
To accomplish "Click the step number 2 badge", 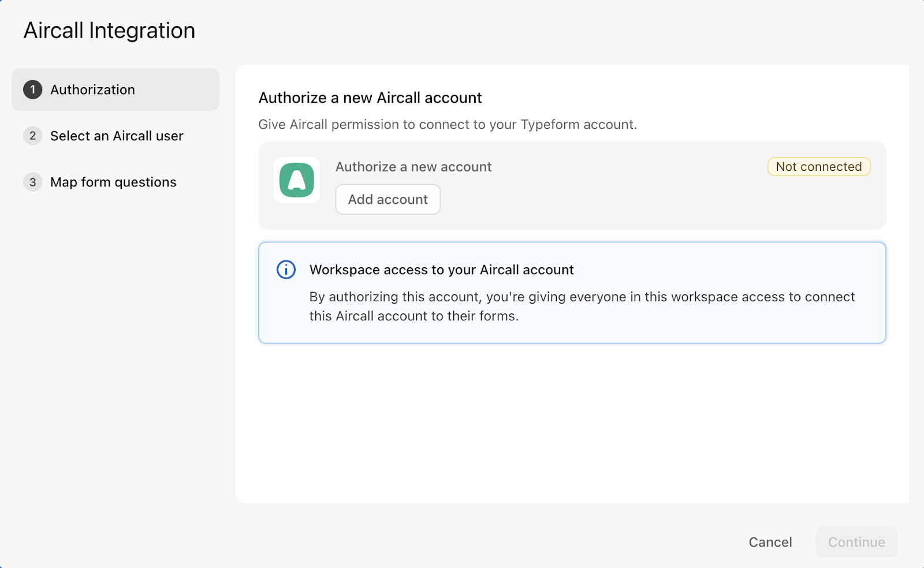I will (x=32, y=136).
